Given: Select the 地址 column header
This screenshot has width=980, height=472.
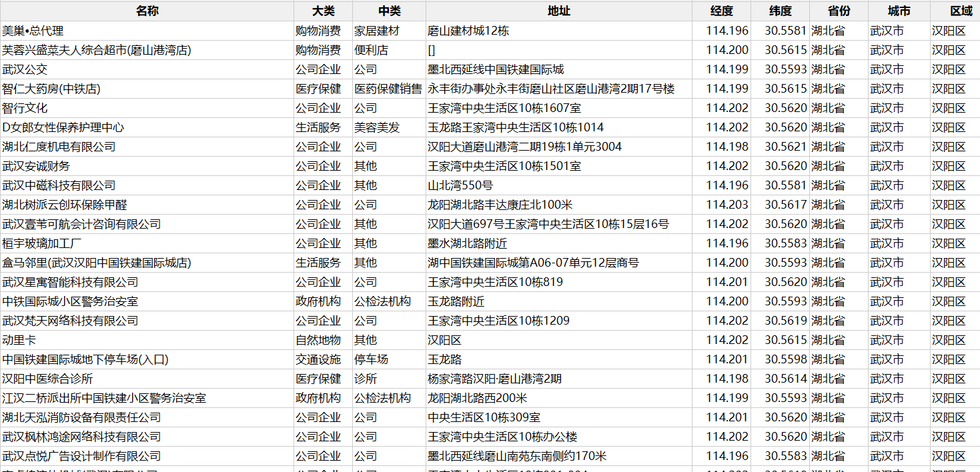Looking at the screenshot, I should click(559, 11).
